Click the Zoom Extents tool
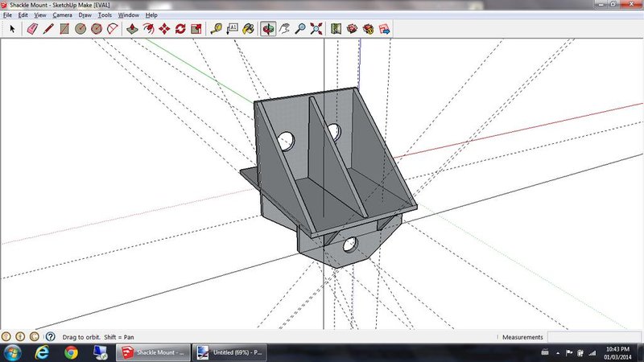644x362 pixels. pos(316,29)
